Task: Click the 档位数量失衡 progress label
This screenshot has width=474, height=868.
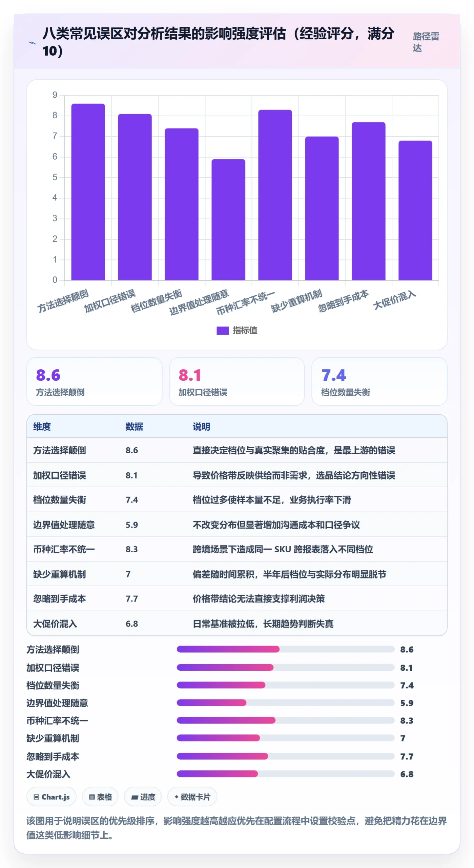Action: pos(53,685)
